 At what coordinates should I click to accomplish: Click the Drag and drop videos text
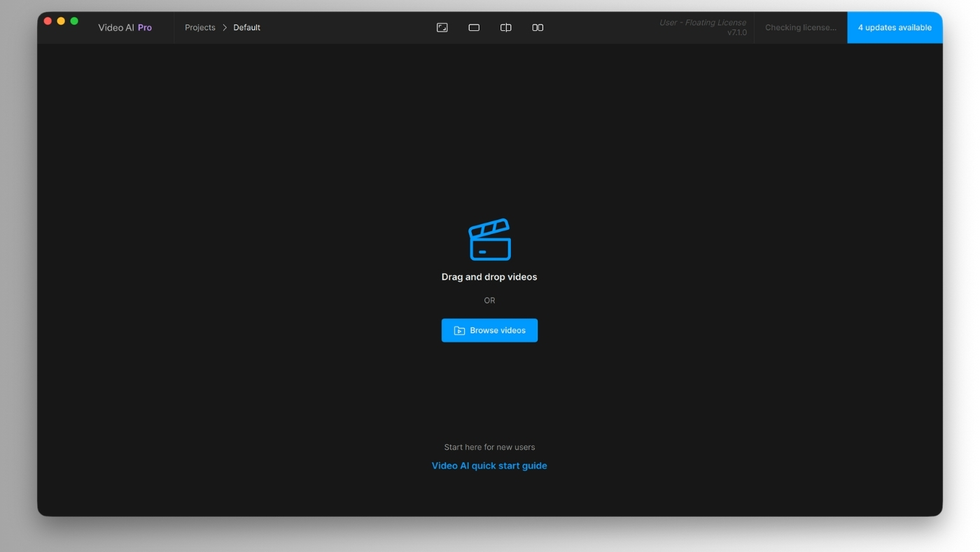coord(489,277)
